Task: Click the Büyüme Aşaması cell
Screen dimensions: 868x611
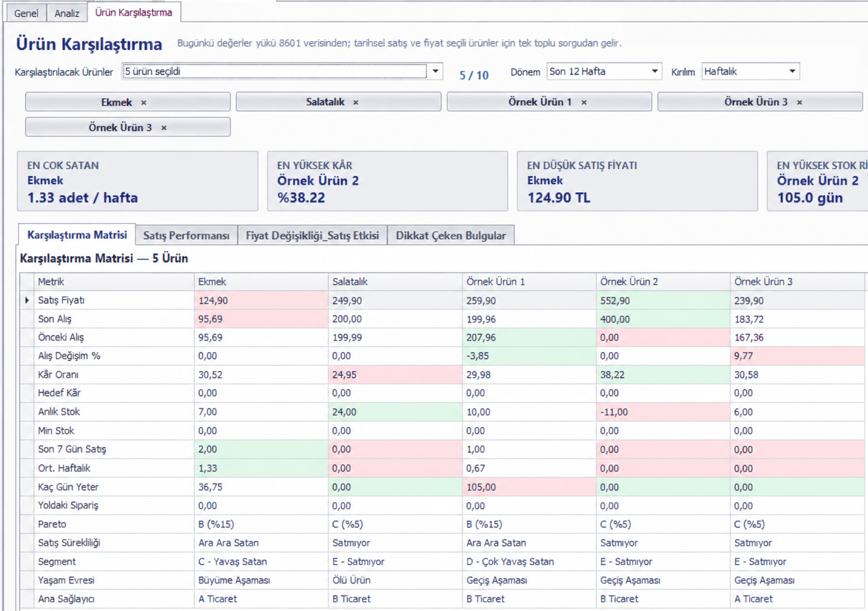Action: (261, 580)
